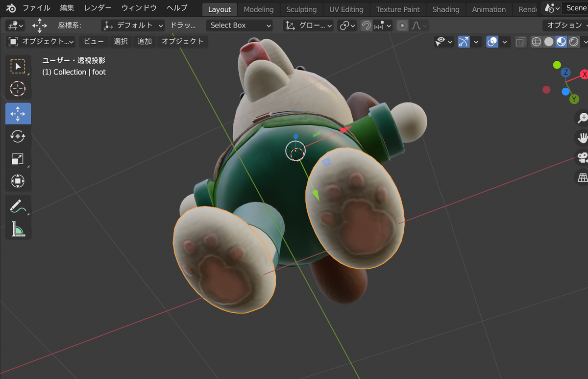Screen dimensions: 588x379
Task: Toggle X-ray mode
Action: coord(520,42)
